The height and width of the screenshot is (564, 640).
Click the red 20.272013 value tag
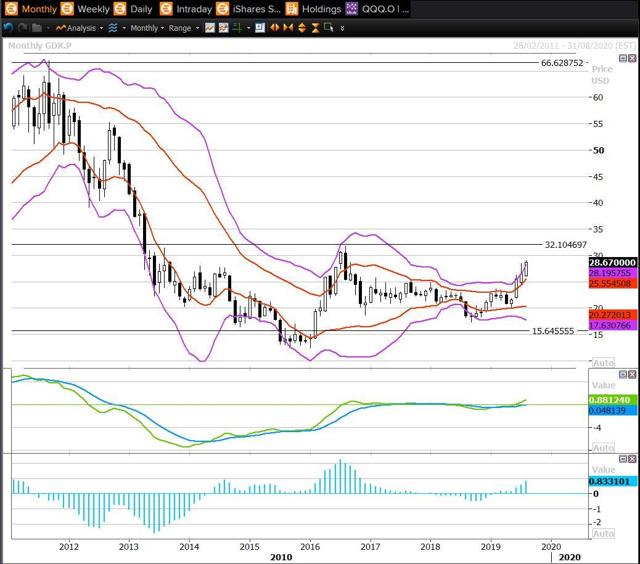coord(612,315)
